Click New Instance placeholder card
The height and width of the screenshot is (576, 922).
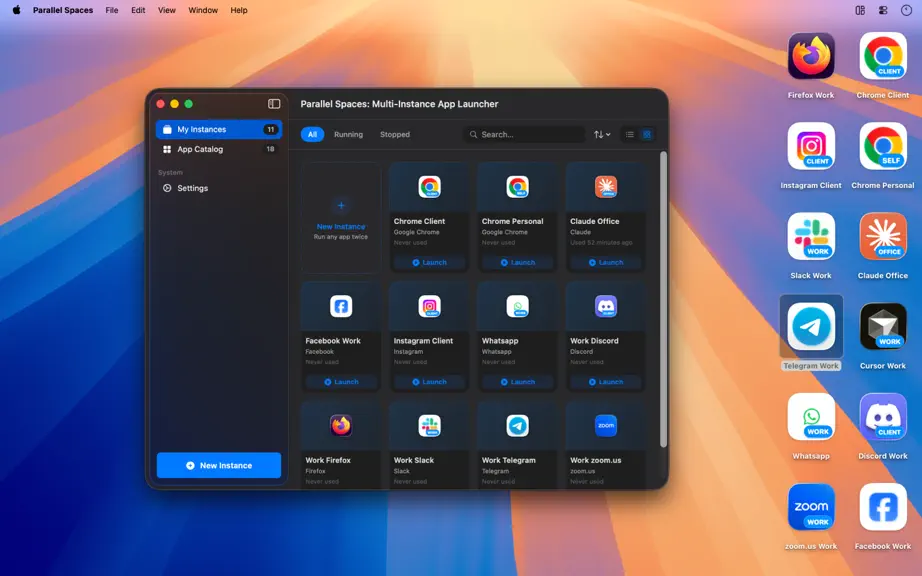coord(341,217)
